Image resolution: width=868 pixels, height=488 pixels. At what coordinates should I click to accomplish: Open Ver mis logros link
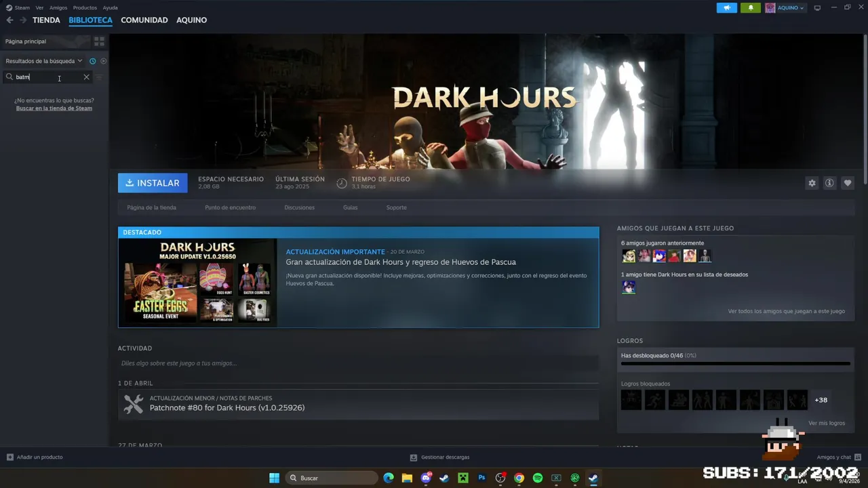pyautogui.click(x=826, y=423)
